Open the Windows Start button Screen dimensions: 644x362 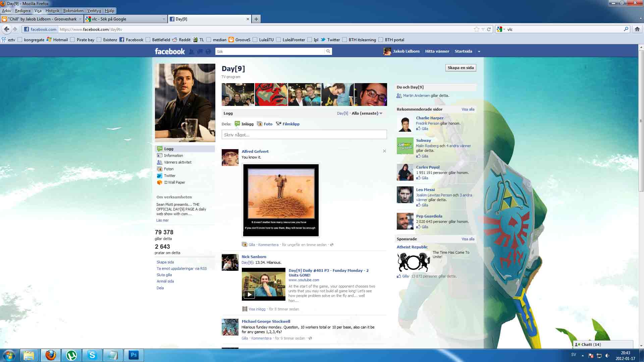pos(9,355)
